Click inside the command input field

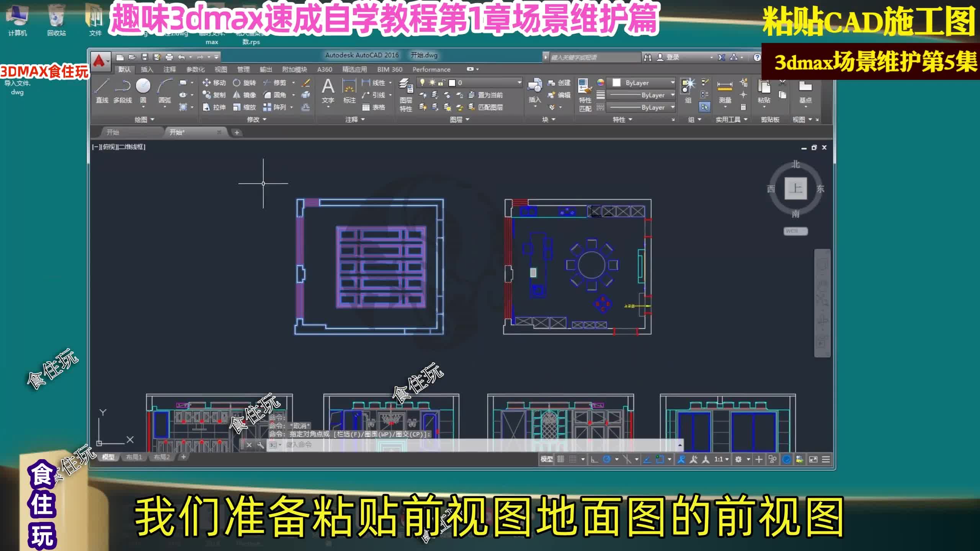[345, 445]
